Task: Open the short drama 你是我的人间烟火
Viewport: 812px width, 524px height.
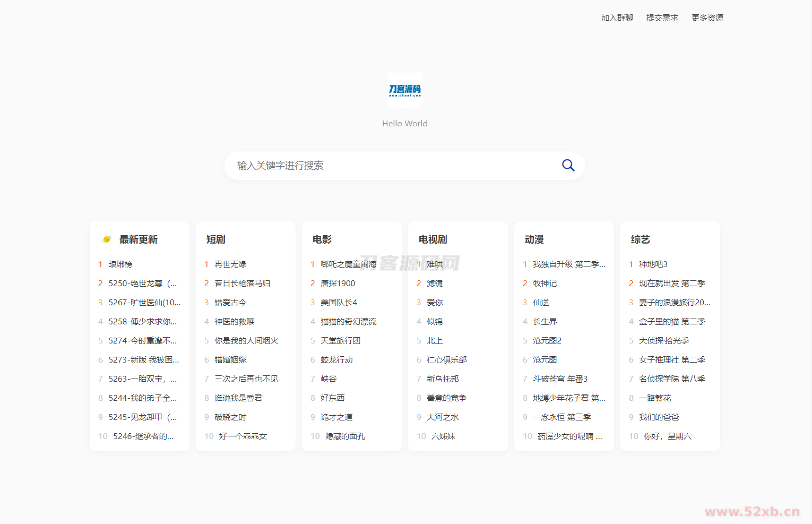Action: pyautogui.click(x=247, y=340)
